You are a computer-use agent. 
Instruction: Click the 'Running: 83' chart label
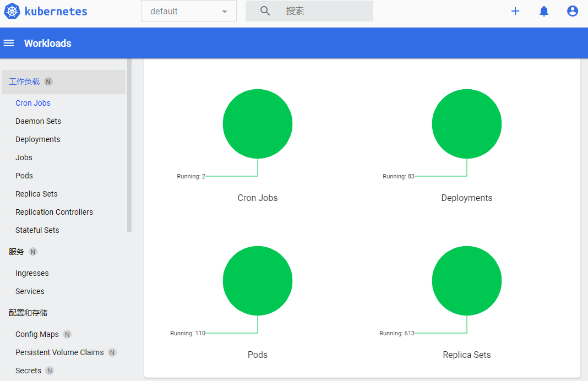399,176
